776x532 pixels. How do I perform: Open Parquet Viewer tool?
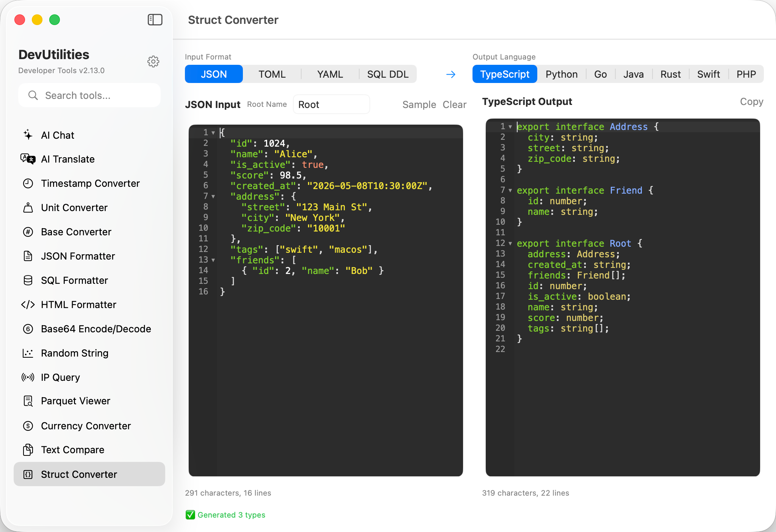tap(89, 401)
